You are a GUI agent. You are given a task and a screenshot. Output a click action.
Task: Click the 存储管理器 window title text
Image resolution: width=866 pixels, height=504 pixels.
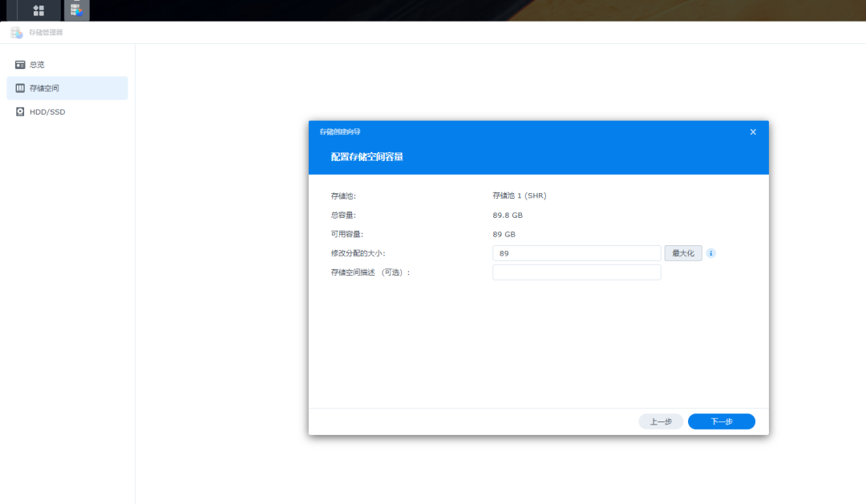46,33
